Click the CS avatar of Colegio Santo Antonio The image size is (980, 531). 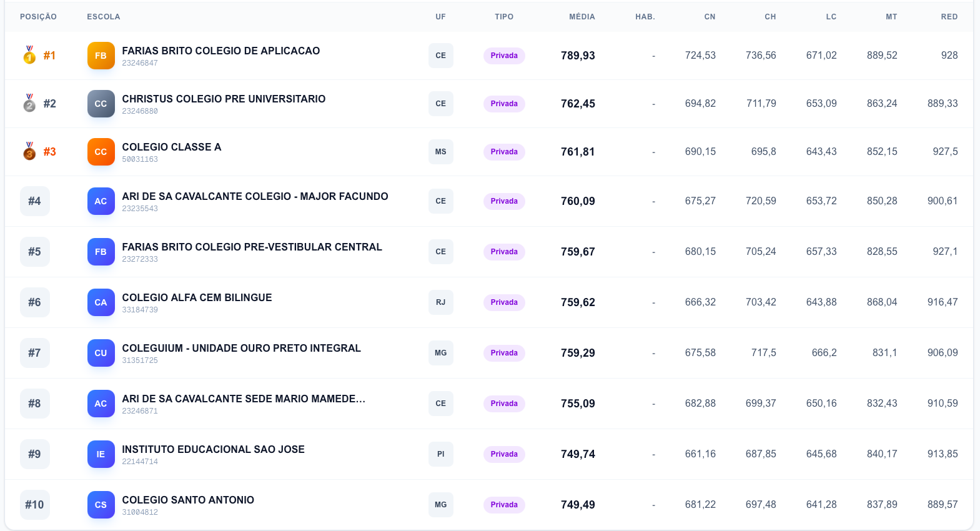click(x=101, y=505)
